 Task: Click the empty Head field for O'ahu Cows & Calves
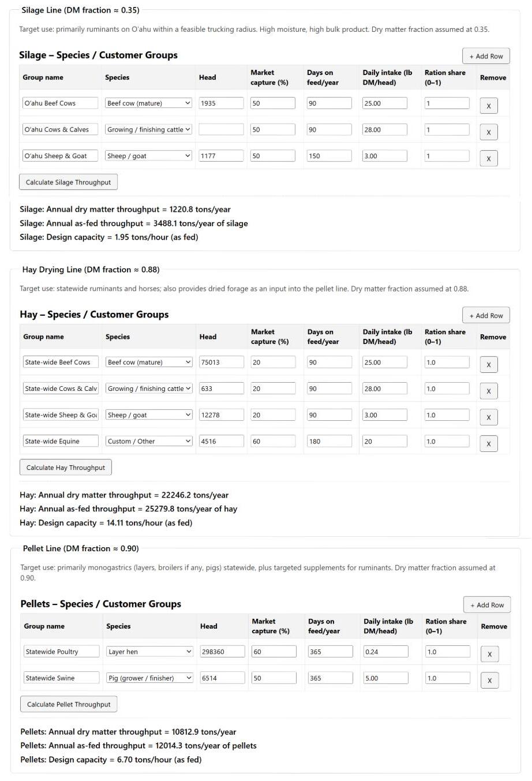point(221,130)
